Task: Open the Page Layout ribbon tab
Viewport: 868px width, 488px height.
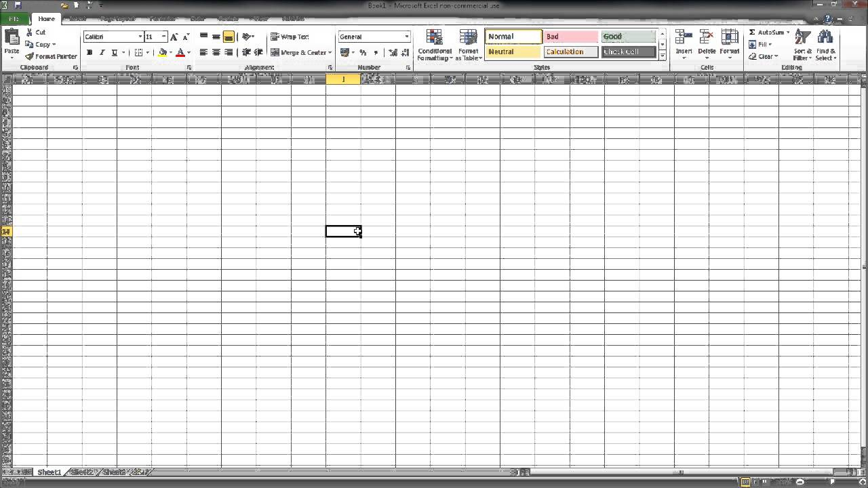Action: point(117,18)
